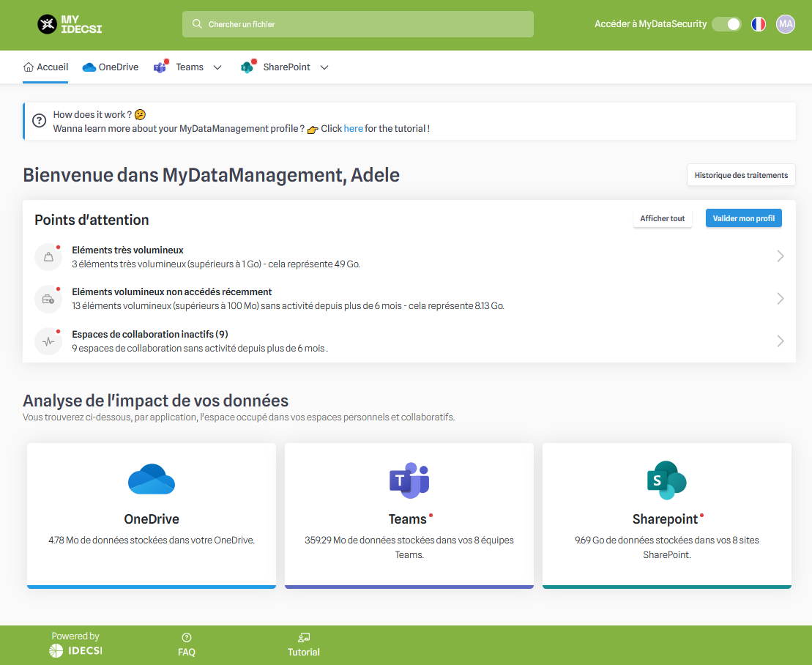812x665 pixels.
Task: Click the Afficher tout button
Action: click(663, 218)
